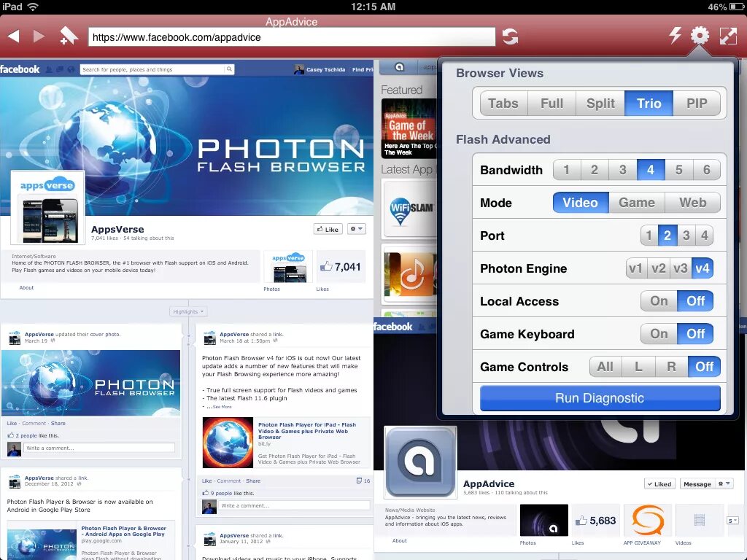Open Casey Tschida profile avatar
Image resolution: width=747 pixels, height=560 pixels.
pyautogui.click(x=298, y=69)
